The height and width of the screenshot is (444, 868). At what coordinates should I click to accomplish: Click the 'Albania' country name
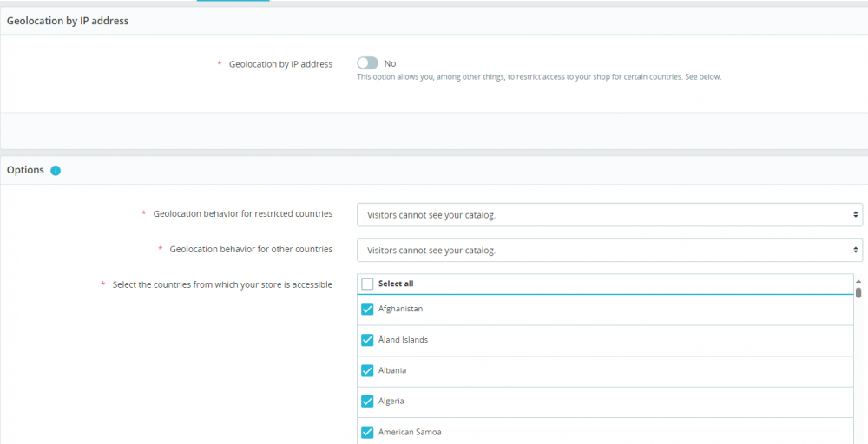click(392, 370)
